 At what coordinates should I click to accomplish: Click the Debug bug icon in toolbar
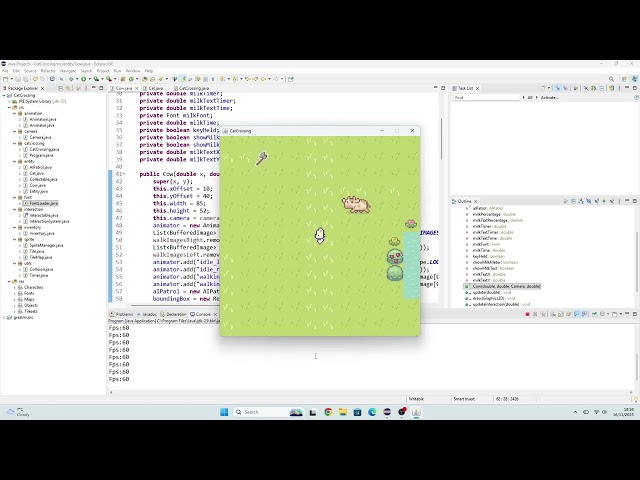click(71, 79)
